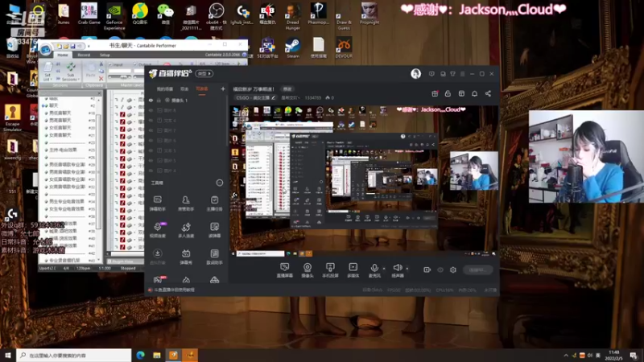Open the 弹幕助手 tool in toolbox
This screenshot has width=644, height=362.
[157, 204]
